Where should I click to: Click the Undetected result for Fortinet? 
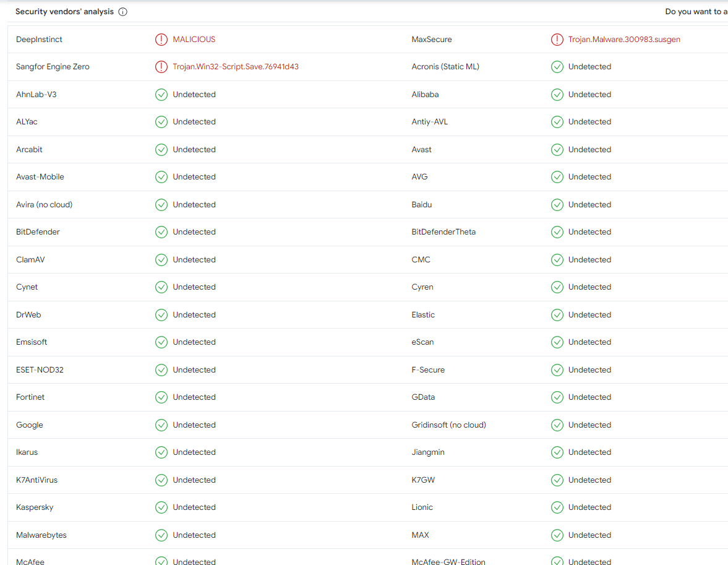pos(194,397)
